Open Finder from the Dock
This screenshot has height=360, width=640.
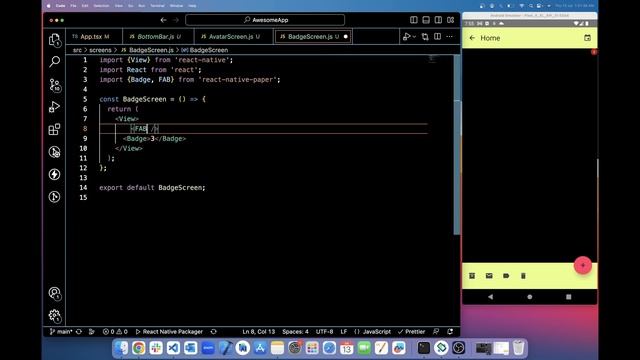[121, 348]
